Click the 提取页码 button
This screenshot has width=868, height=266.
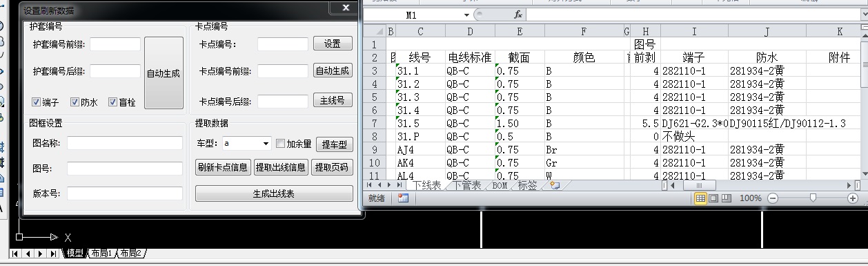332,167
